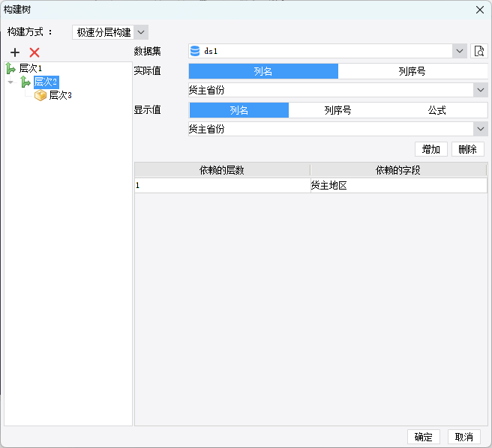Image resolution: width=492 pixels, height=448 pixels.
Task: Click the red X delete level icon
Action: coord(34,52)
